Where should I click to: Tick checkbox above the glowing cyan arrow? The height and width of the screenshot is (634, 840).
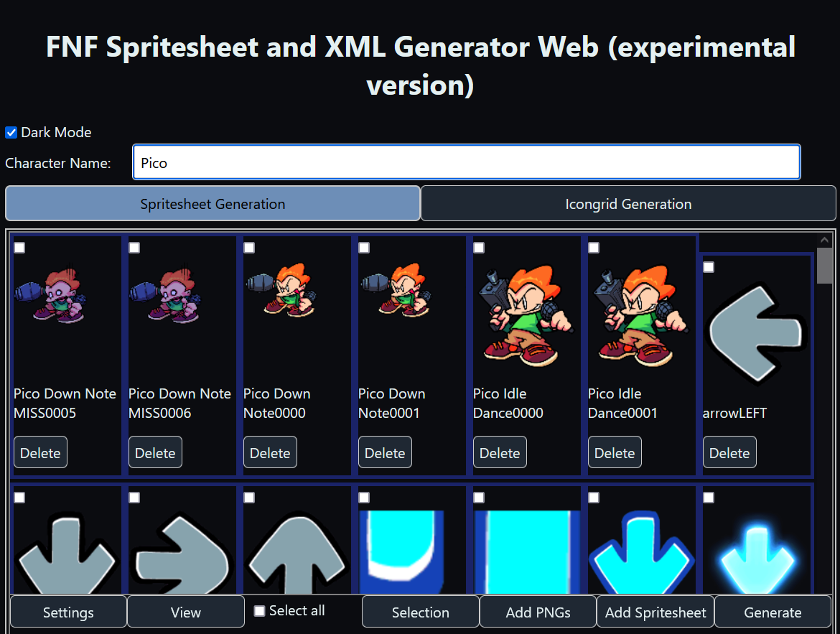709,498
